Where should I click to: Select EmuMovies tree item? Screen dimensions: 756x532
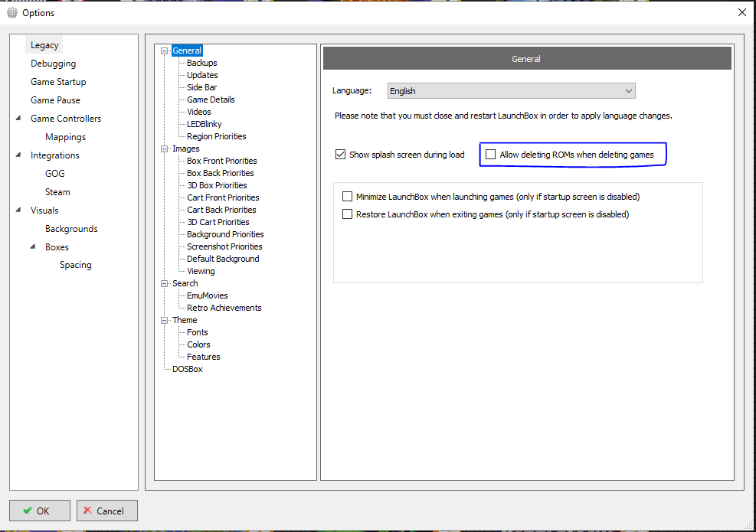[208, 295]
